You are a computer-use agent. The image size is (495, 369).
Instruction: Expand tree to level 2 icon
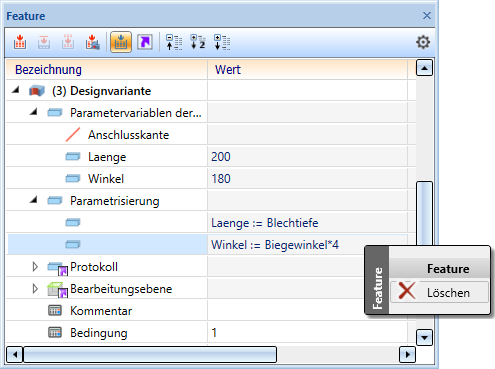coord(198,42)
